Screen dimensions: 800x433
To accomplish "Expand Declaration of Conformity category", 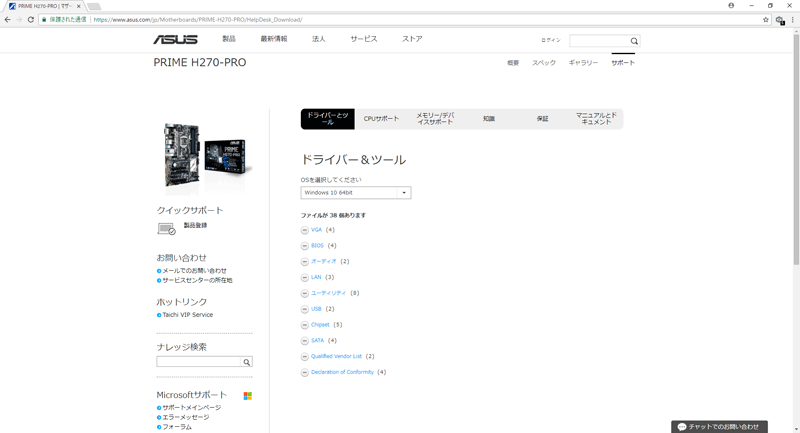I will [305, 372].
